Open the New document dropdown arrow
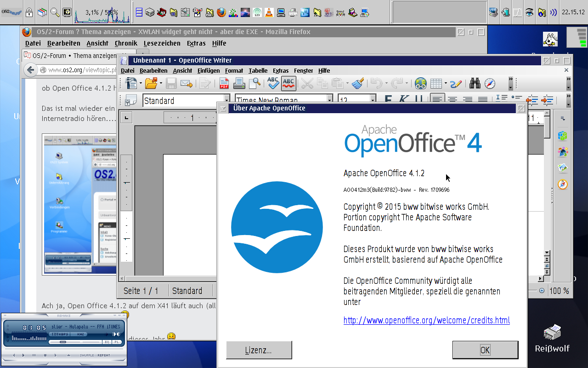Screen dimensions: 588x368 (x=141, y=84)
